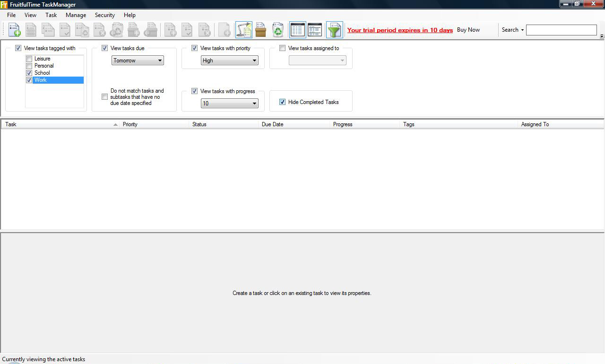Click the grayed Complete Subtask checkmark icon
605x364 pixels.
point(187,30)
